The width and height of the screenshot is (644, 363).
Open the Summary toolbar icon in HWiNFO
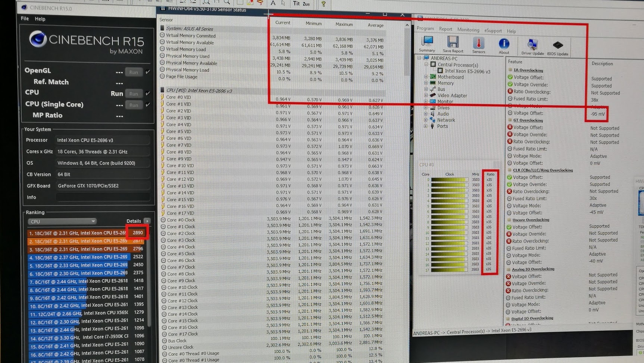click(427, 42)
